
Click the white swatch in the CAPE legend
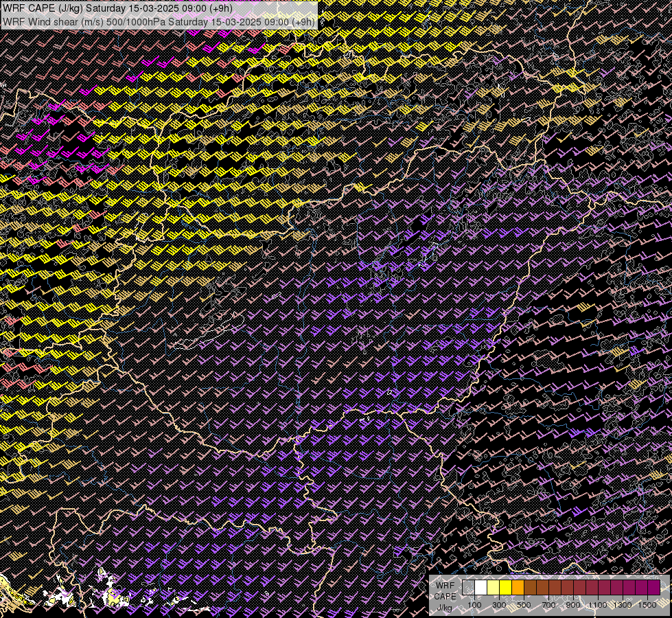tap(481, 588)
